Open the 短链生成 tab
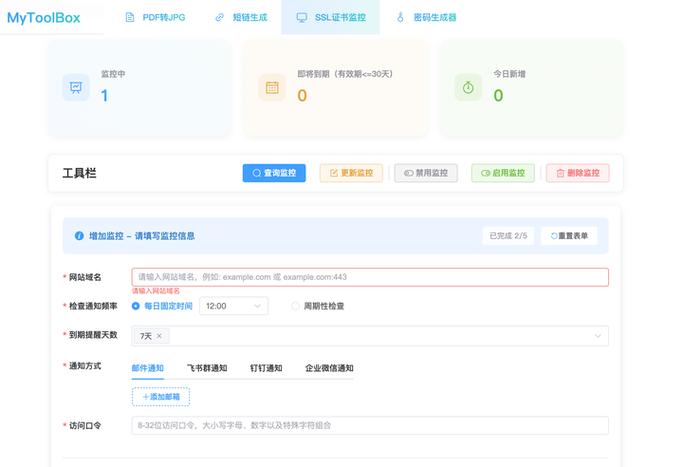 tap(241, 17)
